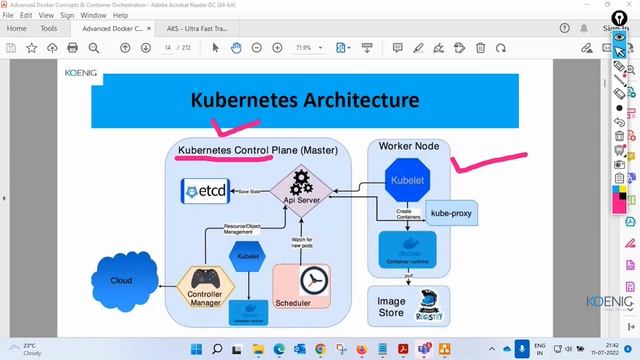Image resolution: width=640 pixels, height=360 pixels.
Task: Go to next page with down arrow
Action: click(146, 48)
